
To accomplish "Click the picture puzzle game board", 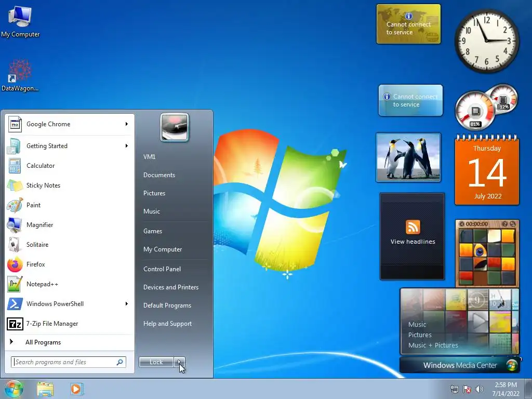I will point(487,257).
